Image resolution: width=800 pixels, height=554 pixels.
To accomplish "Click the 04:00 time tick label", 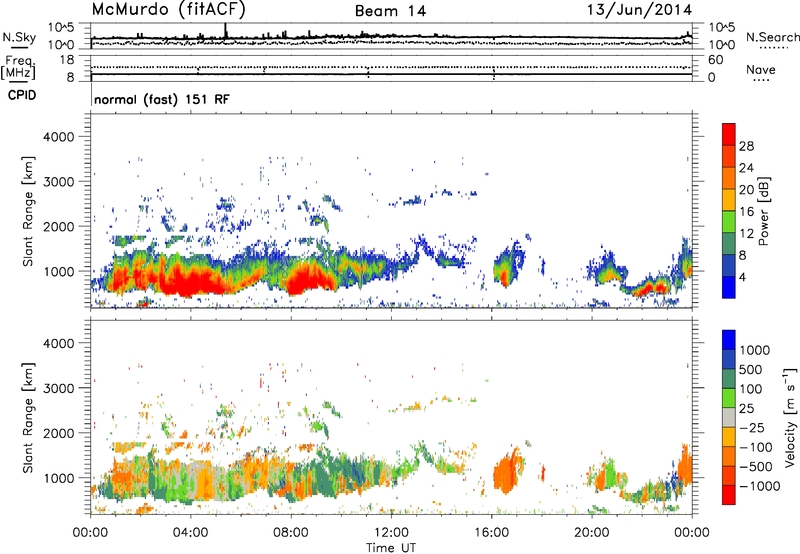I will [190, 533].
